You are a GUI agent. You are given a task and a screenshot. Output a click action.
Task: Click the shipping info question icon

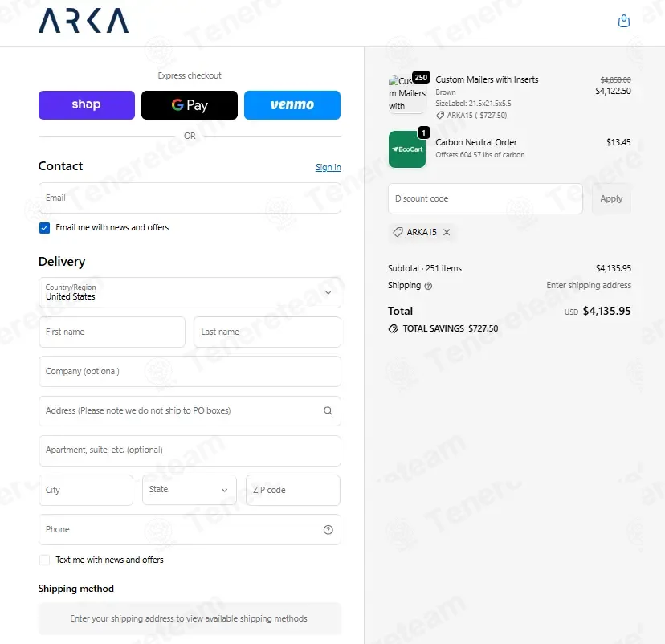[428, 286]
